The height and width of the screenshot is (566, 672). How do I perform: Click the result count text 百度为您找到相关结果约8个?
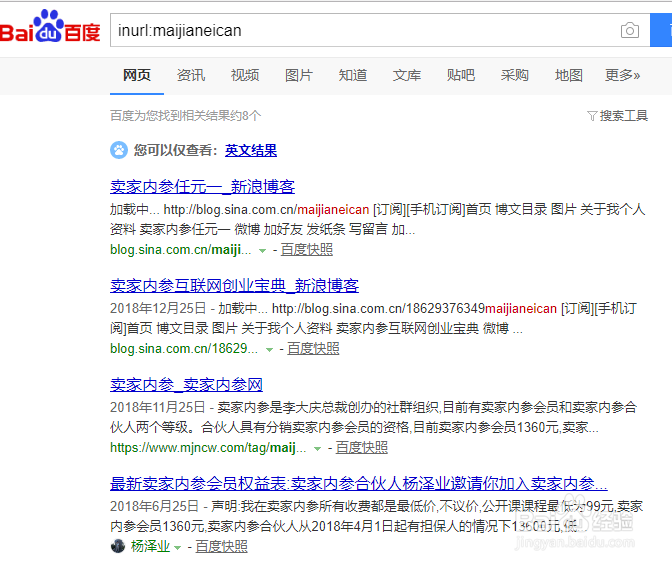click(186, 116)
